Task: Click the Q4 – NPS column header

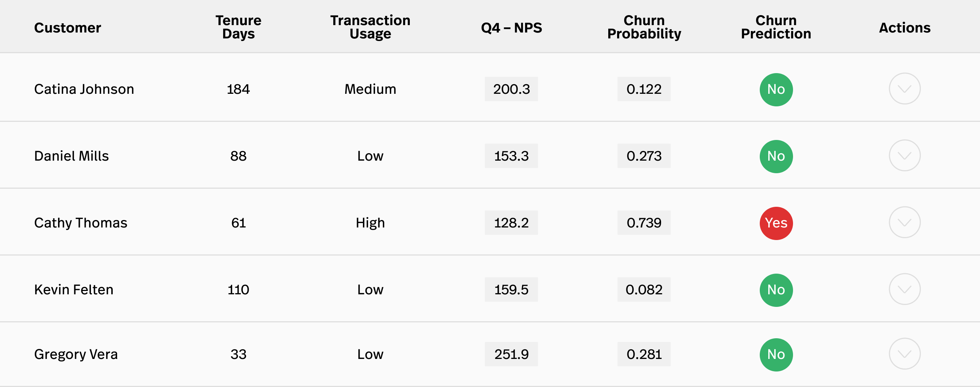Action: [511, 28]
